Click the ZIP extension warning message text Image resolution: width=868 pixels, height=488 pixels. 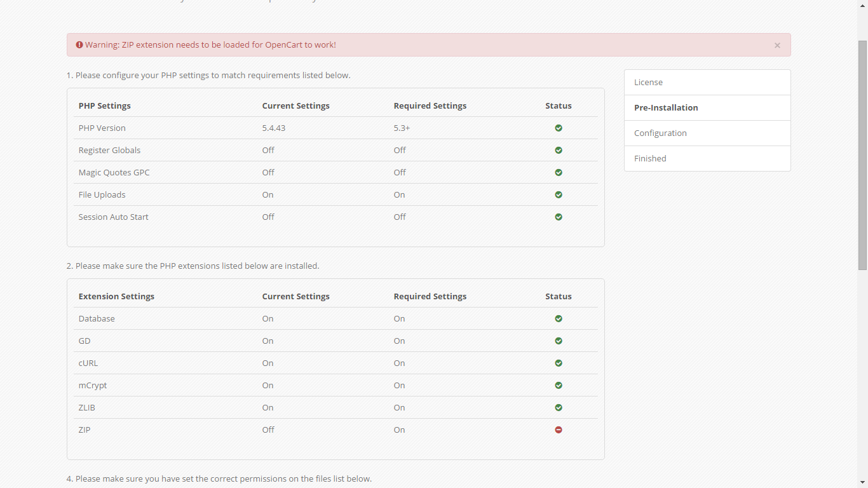(210, 44)
